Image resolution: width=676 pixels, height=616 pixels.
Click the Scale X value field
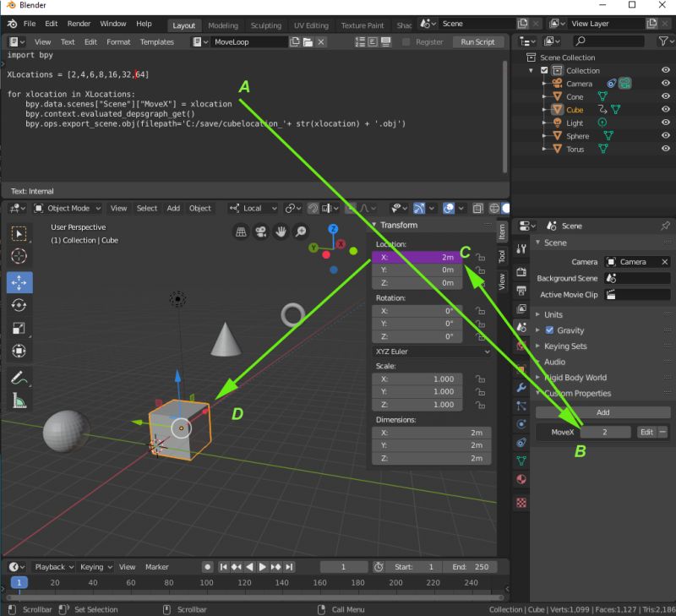click(417, 379)
